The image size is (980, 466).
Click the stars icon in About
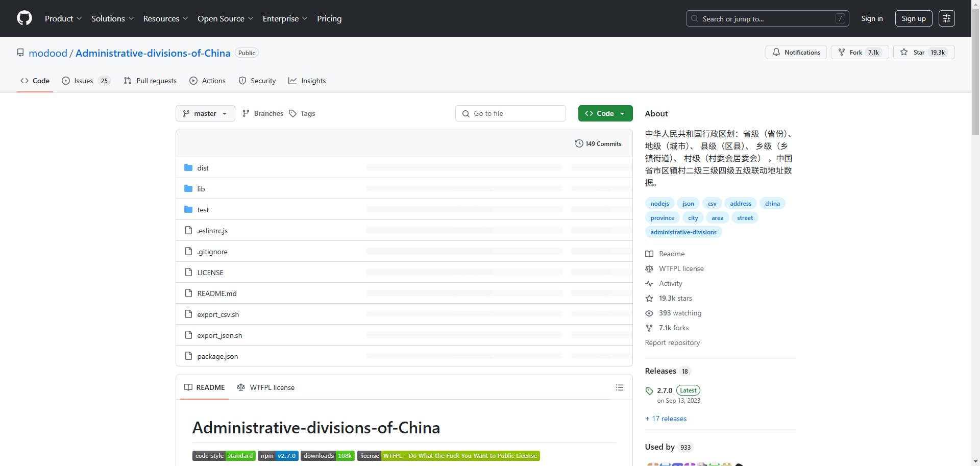pos(649,298)
